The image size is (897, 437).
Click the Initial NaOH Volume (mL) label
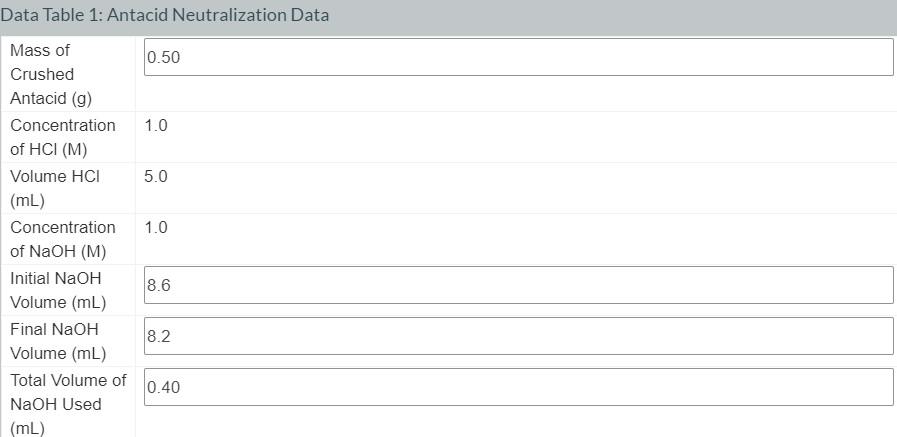click(x=58, y=290)
